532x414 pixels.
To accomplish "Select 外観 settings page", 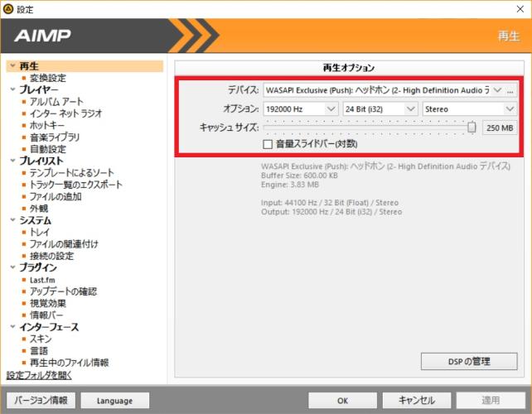I will 39,208.
